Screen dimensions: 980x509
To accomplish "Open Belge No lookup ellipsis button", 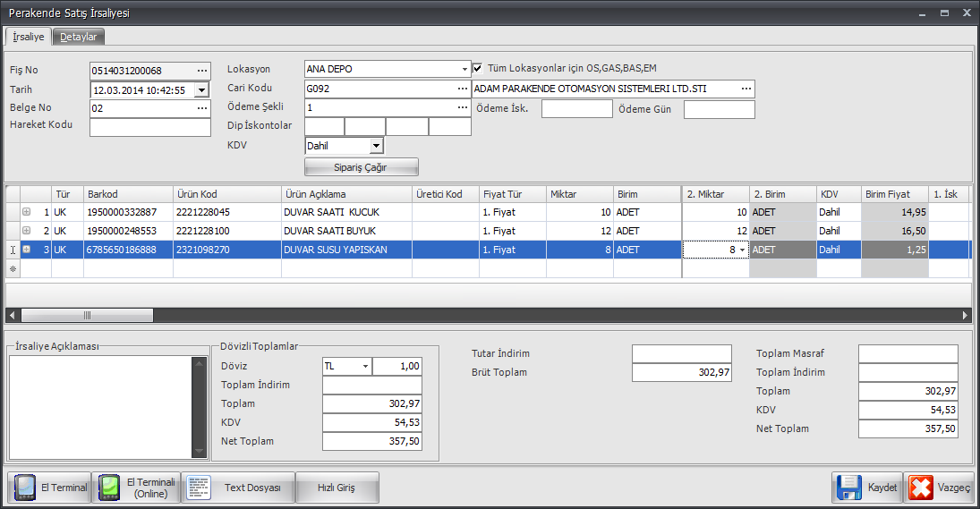I will (x=202, y=108).
